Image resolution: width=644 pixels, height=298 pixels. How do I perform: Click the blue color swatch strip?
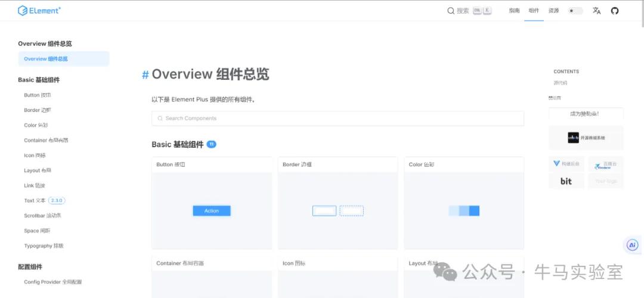(464, 210)
